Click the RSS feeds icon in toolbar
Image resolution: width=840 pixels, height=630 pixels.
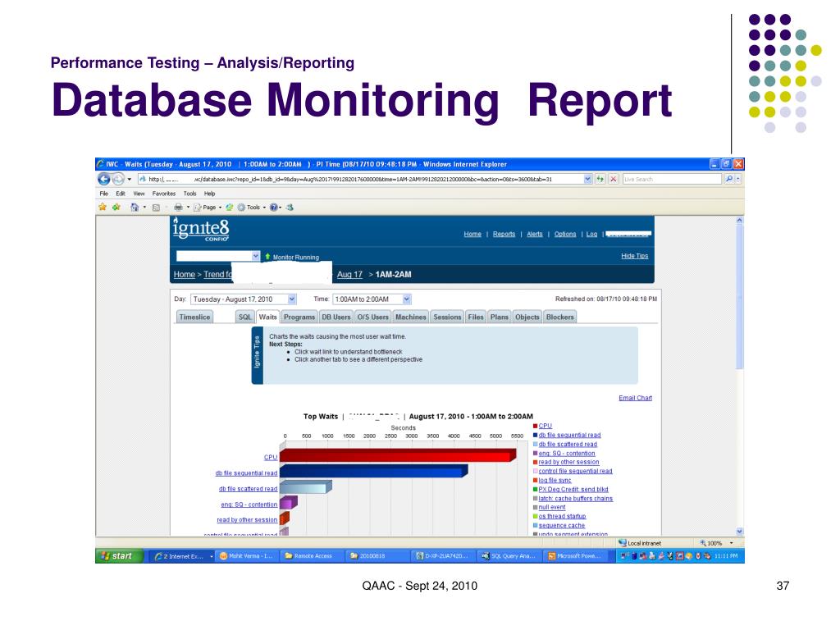(x=156, y=208)
